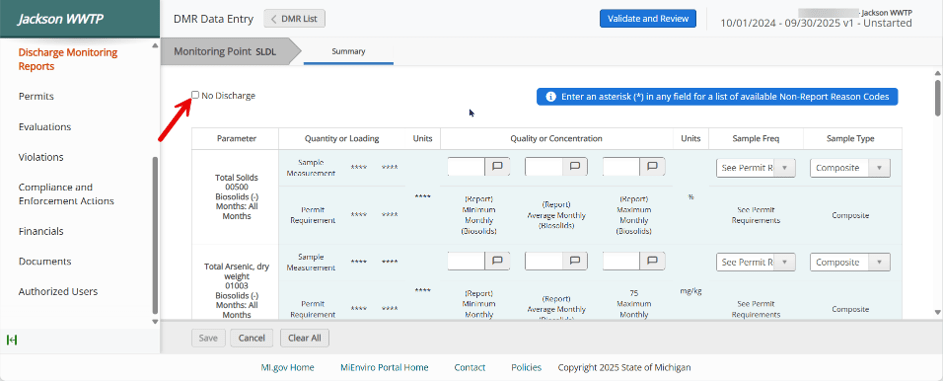Screen dimensions: 943x381
Task: Collapse the sidebar with the green icon
Action: pos(12,340)
